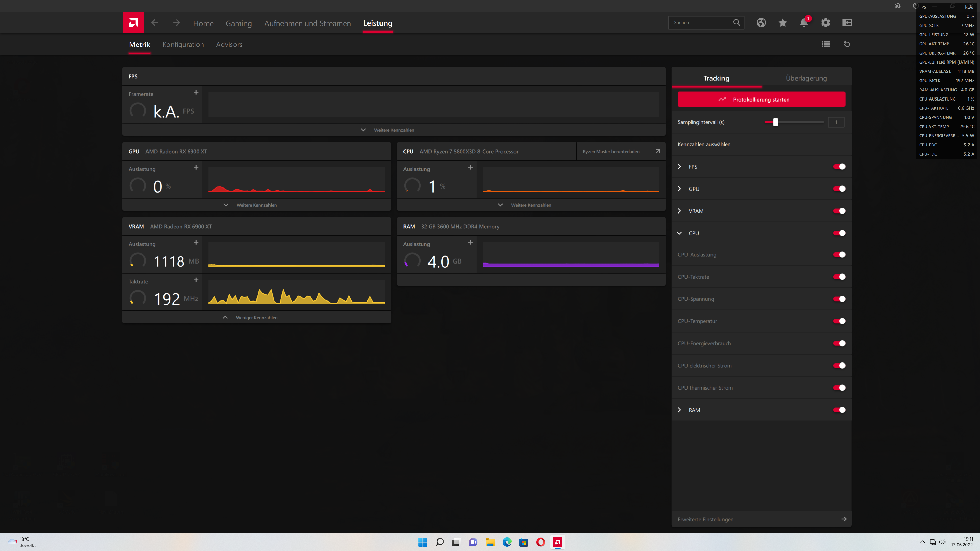Turn off CPU-Spannung toggle

tap(839, 299)
